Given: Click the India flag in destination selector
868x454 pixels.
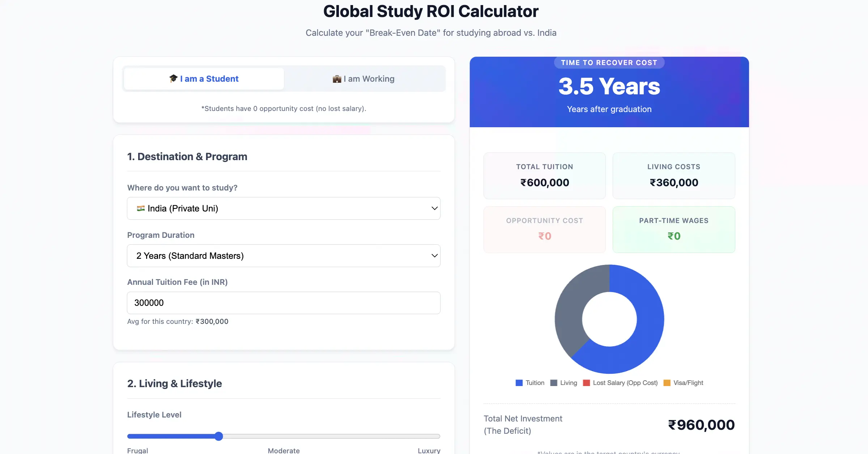Looking at the screenshot, I should click(x=141, y=208).
